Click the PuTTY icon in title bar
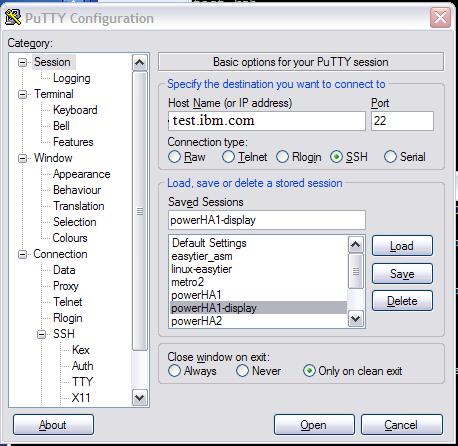The width and height of the screenshot is (458, 446). (x=13, y=18)
